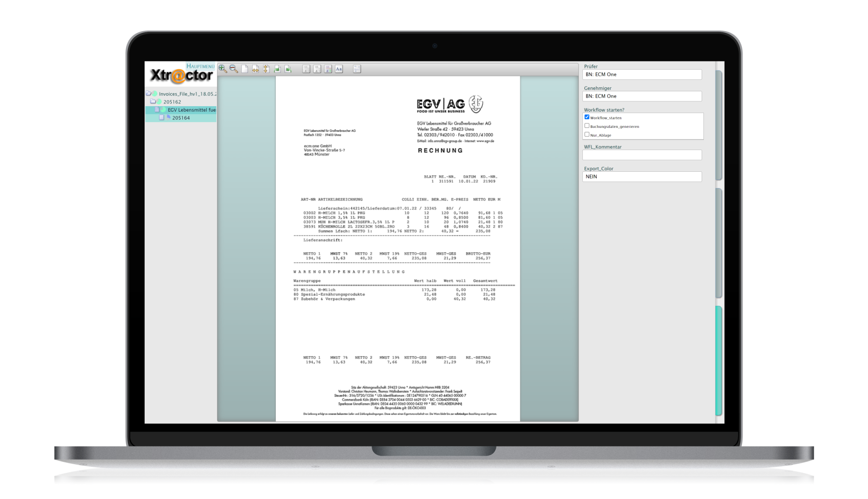
Task: Fit document to page width
Action: [x=256, y=69]
